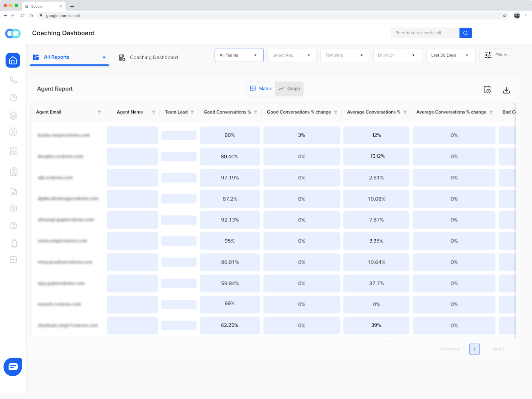
Task: Open the Help icon in the sidebar
Action: [13, 225]
